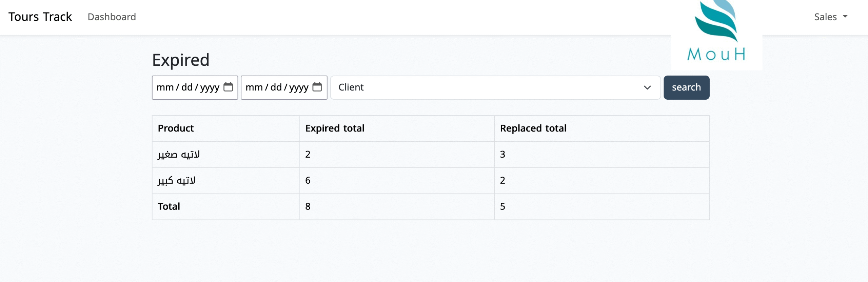Click the Expired total column header
The width and height of the screenshot is (868, 282).
coord(335,128)
